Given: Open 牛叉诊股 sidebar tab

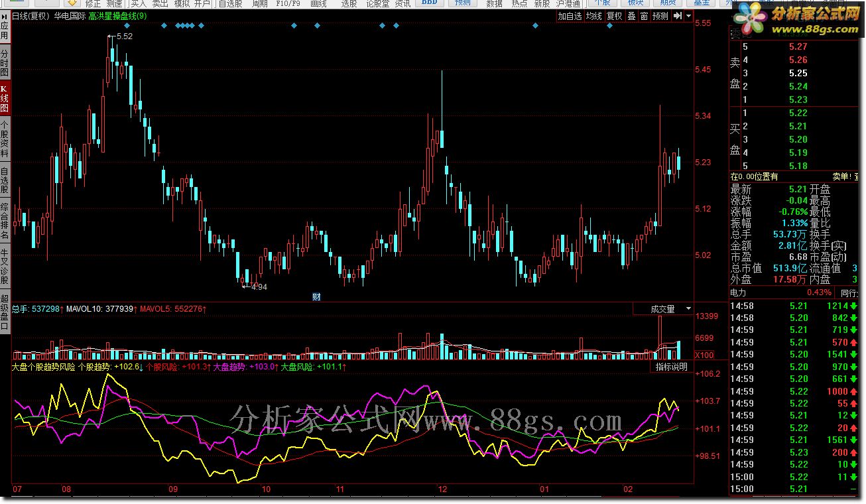Looking at the screenshot, I should [x=5, y=267].
